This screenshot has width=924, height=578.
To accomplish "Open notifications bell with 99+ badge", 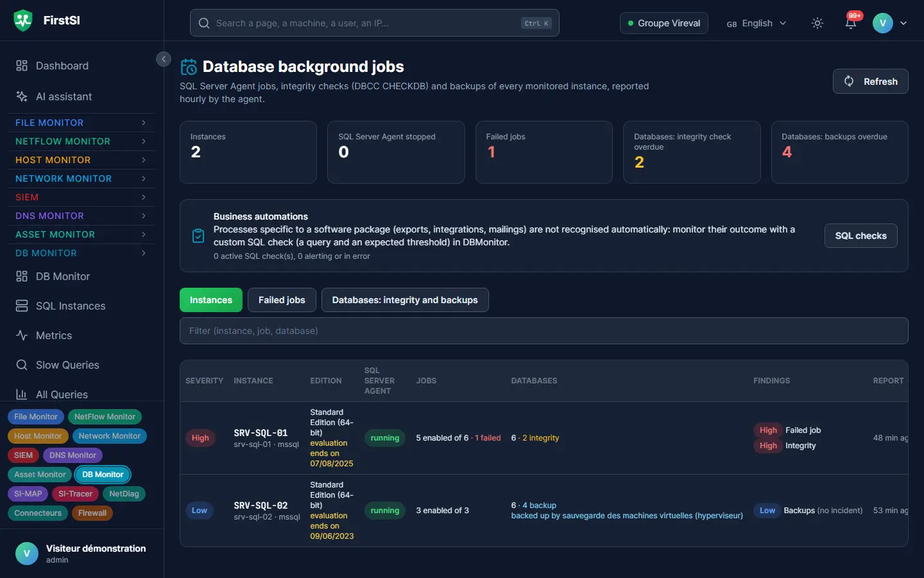I will pos(851,23).
